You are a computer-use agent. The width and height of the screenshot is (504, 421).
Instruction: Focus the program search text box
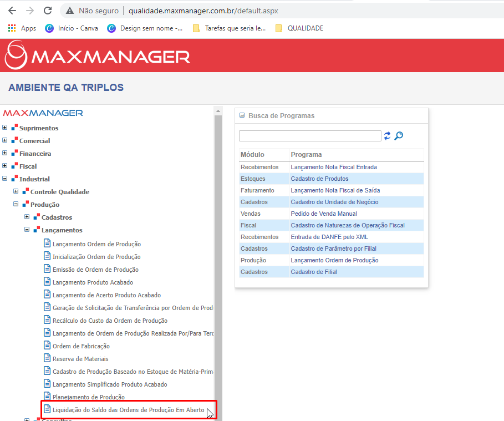coord(310,136)
